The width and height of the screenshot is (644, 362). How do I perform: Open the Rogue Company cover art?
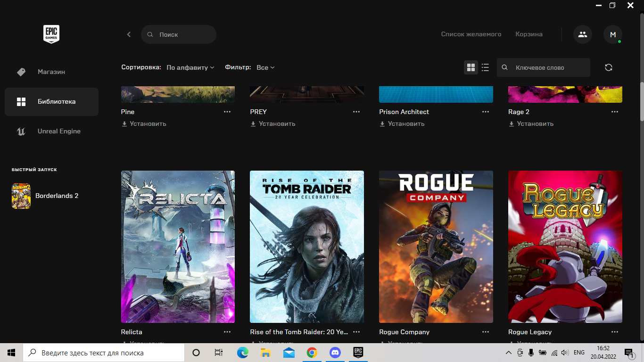[x=436, y=247]
